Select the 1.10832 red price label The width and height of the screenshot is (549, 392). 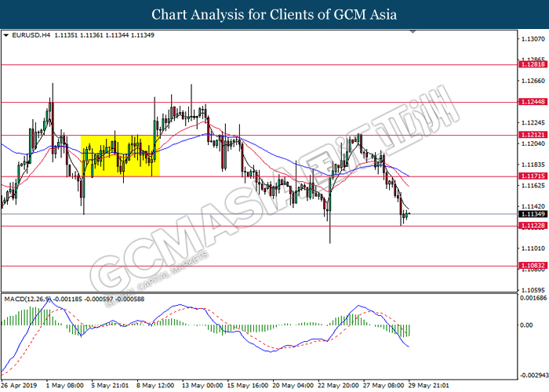[x=533, y=266]
